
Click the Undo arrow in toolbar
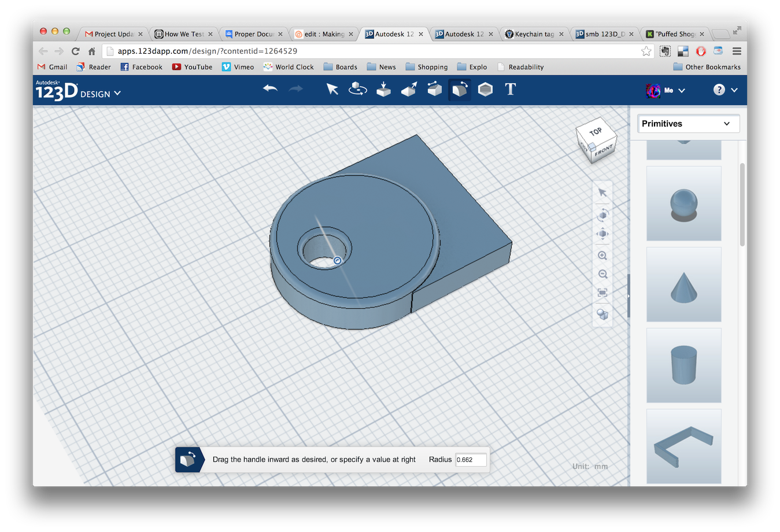(270, 89)
